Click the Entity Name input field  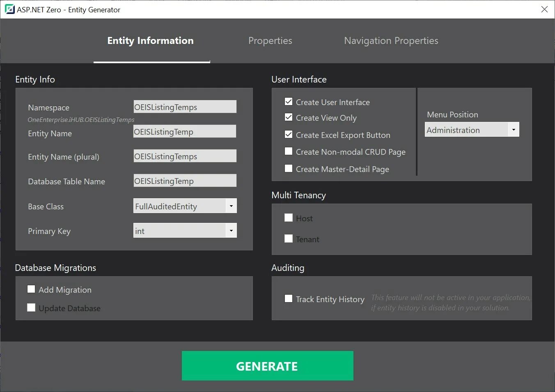(x=184, y=131)
